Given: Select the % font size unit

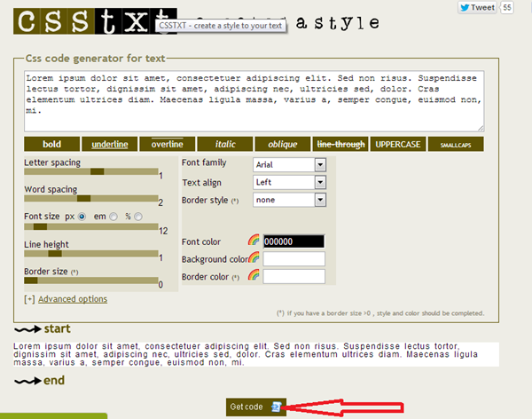Looking at the screenshot, I should point(138,217).
